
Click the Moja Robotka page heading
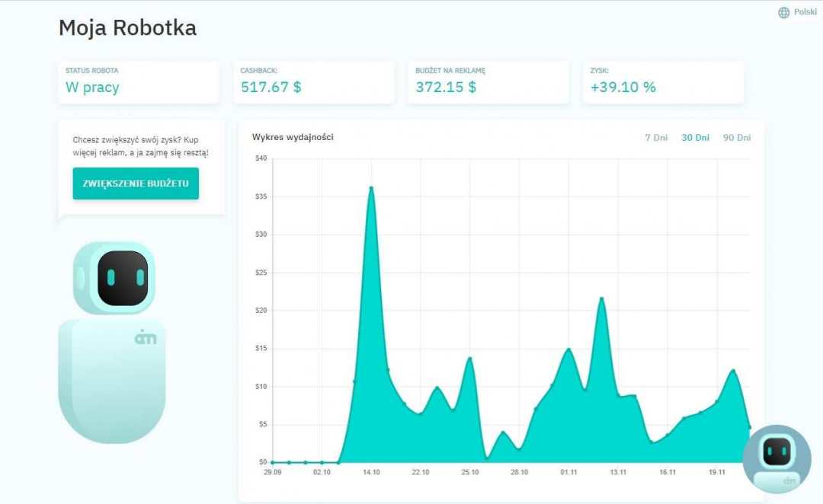[x=127, y=28]
